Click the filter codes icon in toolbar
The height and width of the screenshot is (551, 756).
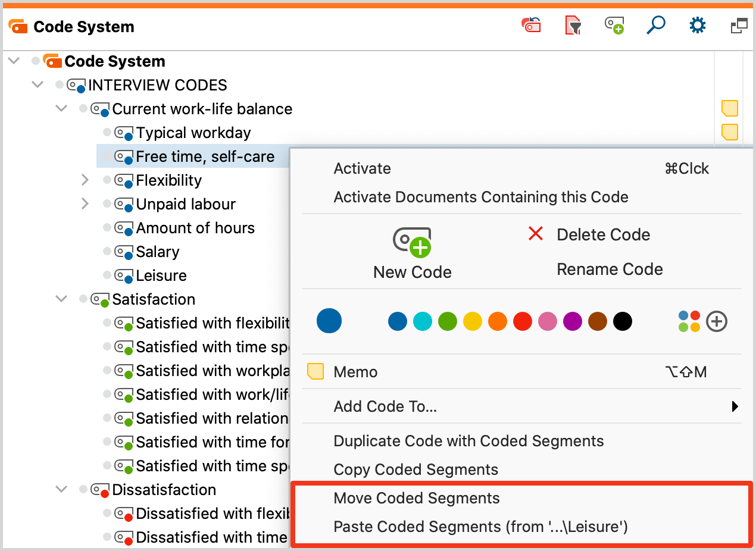point(572,25)
